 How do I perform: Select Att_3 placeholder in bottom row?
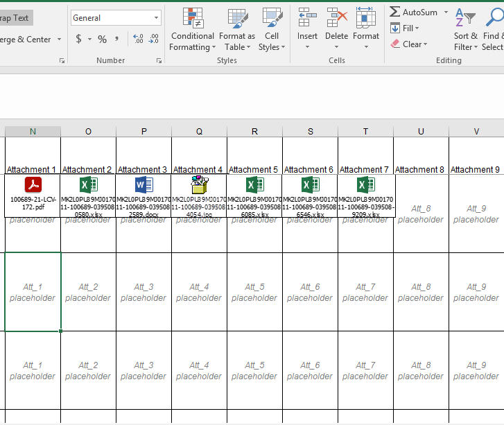pyautogui.click(x=144, y=370)
